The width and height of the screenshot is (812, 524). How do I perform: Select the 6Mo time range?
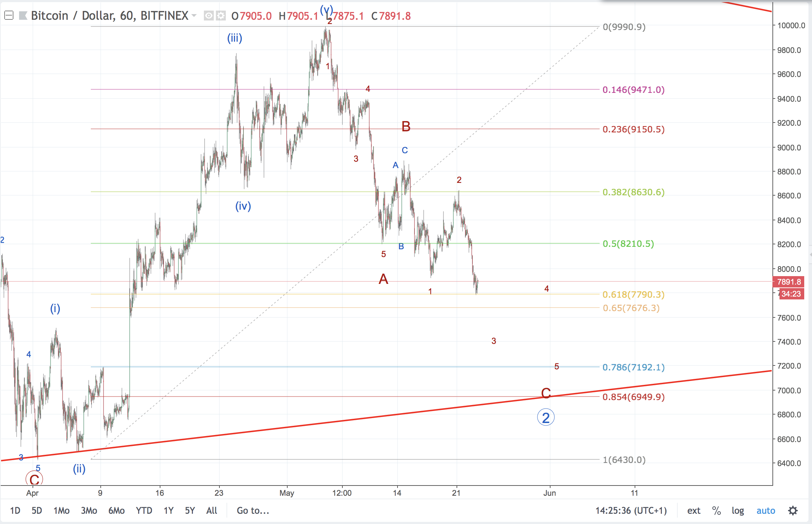(117, 511)
